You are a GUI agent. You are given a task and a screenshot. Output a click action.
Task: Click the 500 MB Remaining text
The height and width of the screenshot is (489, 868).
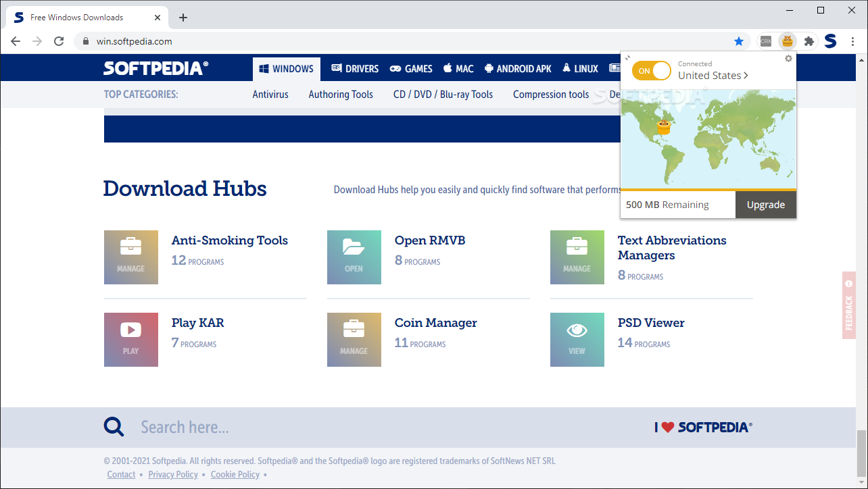pyautogui.click(x=667, y=205)
